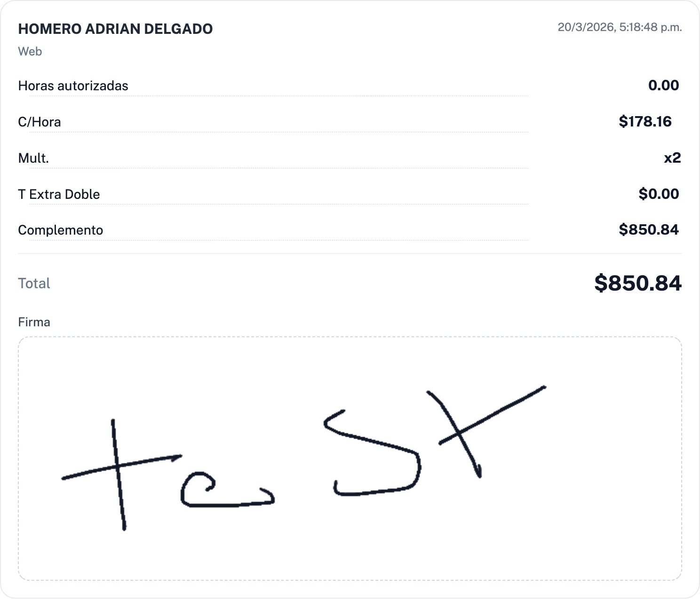This screenshot has height=599, width=700.
Task: Select the Horas autorizadas value 0.00
Action: pos(663,85)
